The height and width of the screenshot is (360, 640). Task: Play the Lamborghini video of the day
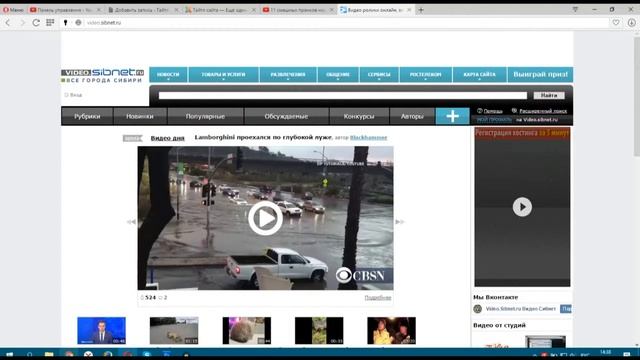[x=265, y=218]
